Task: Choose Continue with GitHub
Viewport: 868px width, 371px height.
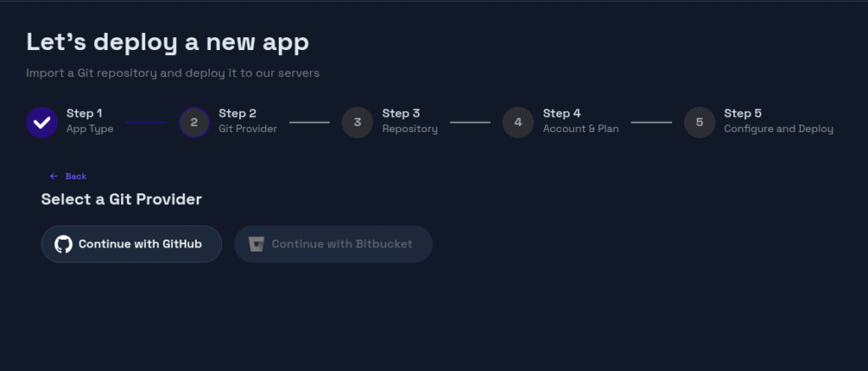Action: (x=140, y=244)
